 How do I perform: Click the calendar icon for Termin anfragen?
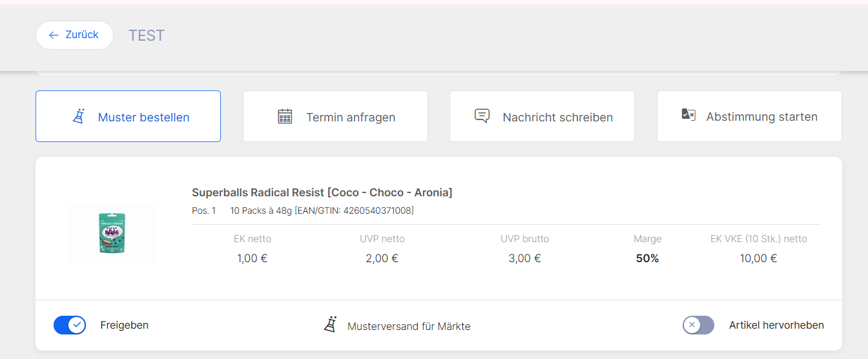[285, 117]
